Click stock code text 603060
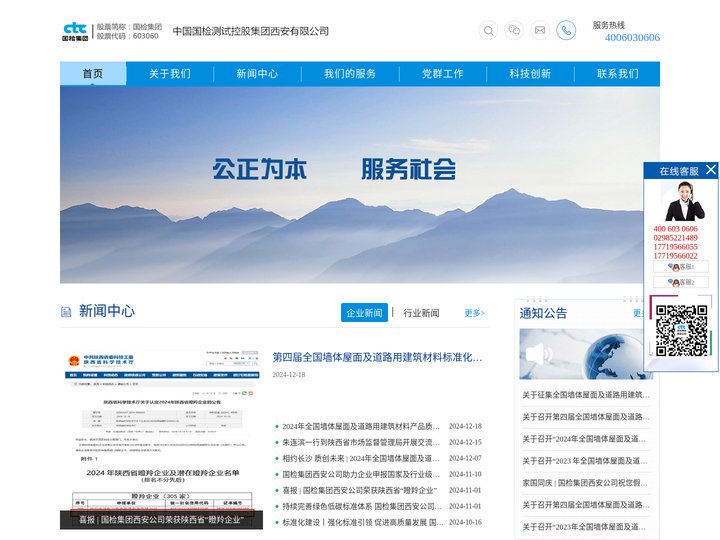This screenshot has width=720, height=540. click(x=146, y=36)
